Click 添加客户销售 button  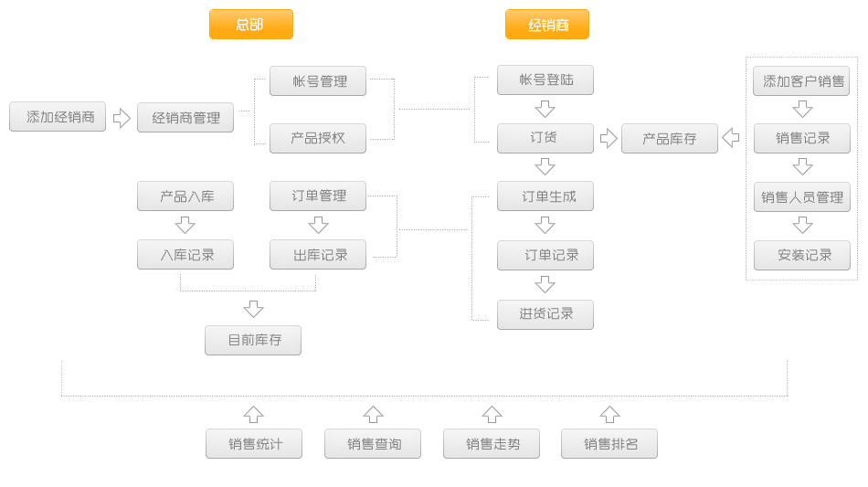[802, 80]
